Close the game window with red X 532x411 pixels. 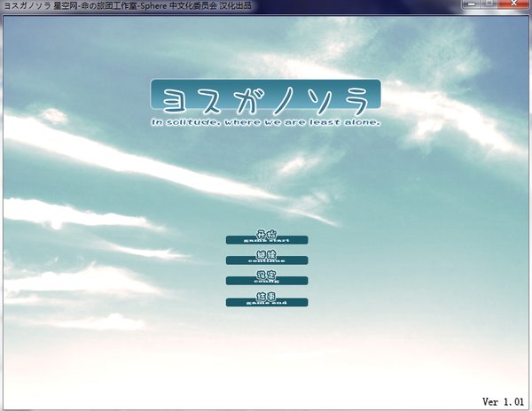coord(513,5)
